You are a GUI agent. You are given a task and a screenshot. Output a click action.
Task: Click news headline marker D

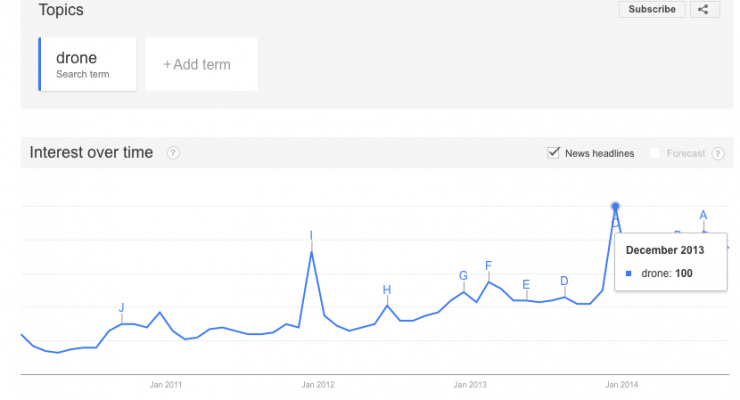tap(564, 281)
